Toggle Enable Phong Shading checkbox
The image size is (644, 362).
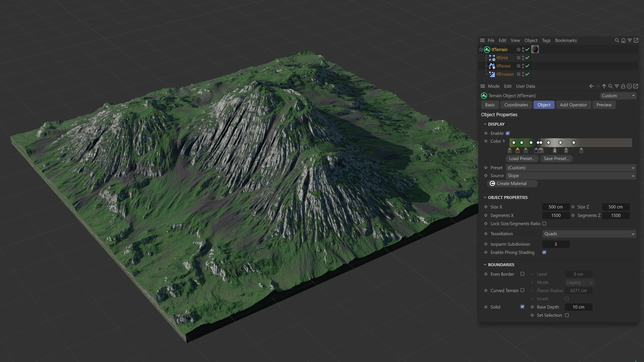[544, 252]
